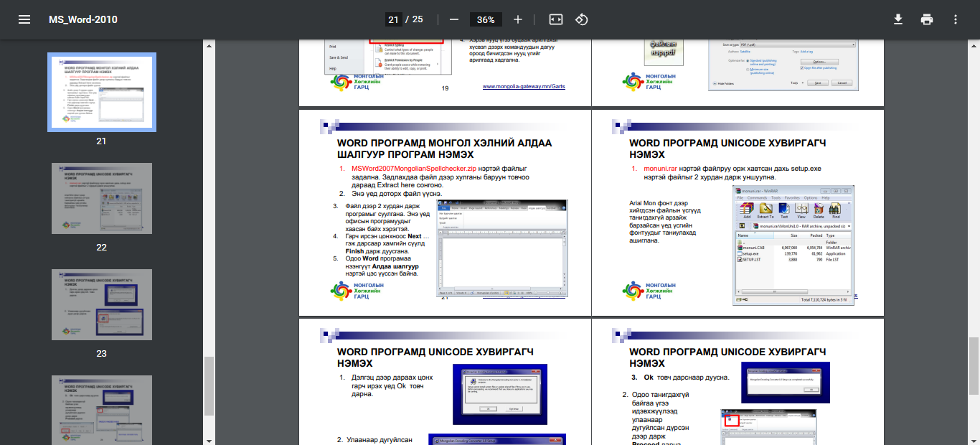
Task: Click the fit to page icon
Action: (555, 19)
